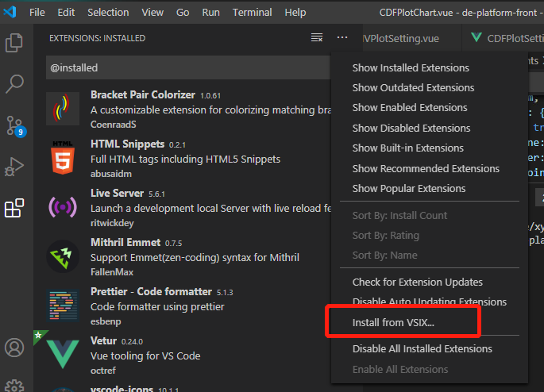Click publisher name CoenraadS
The image size is (544, 392).
(x=114, y=125)
